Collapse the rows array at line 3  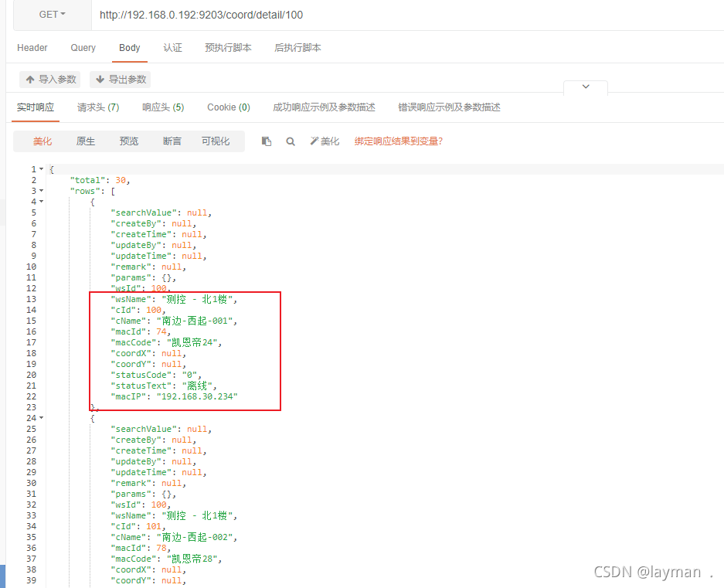(42, 191)
